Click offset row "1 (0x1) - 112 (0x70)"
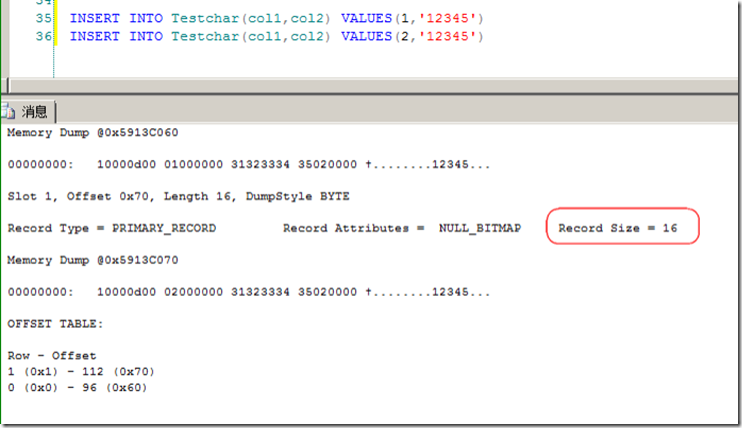The image size is (742, 428). click(81, 372)
